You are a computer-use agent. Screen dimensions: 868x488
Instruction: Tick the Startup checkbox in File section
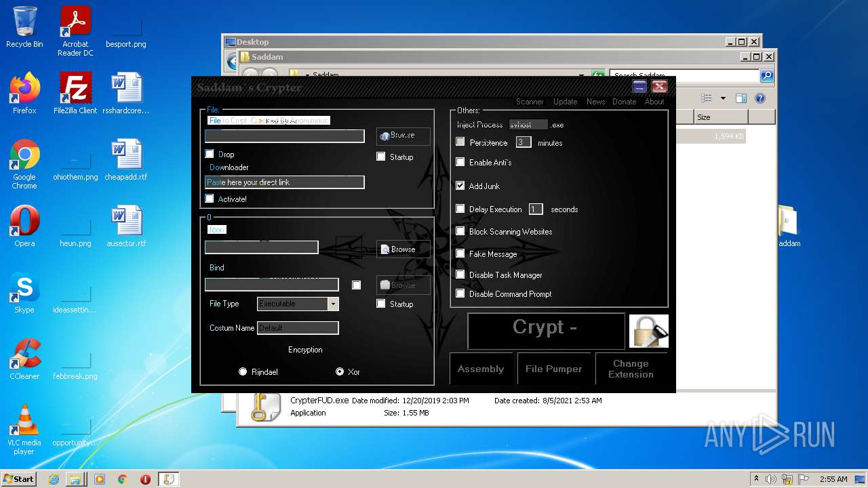click(381, 157)
